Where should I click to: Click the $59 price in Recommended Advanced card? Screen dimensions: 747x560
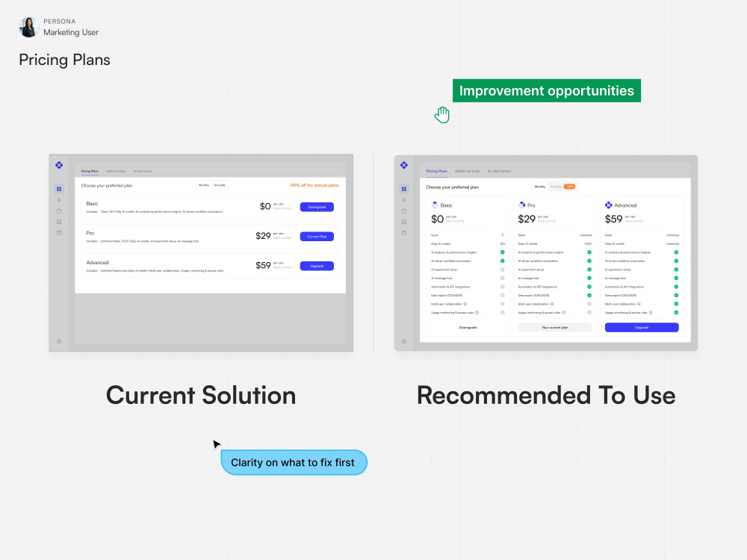tap(613, 219)
